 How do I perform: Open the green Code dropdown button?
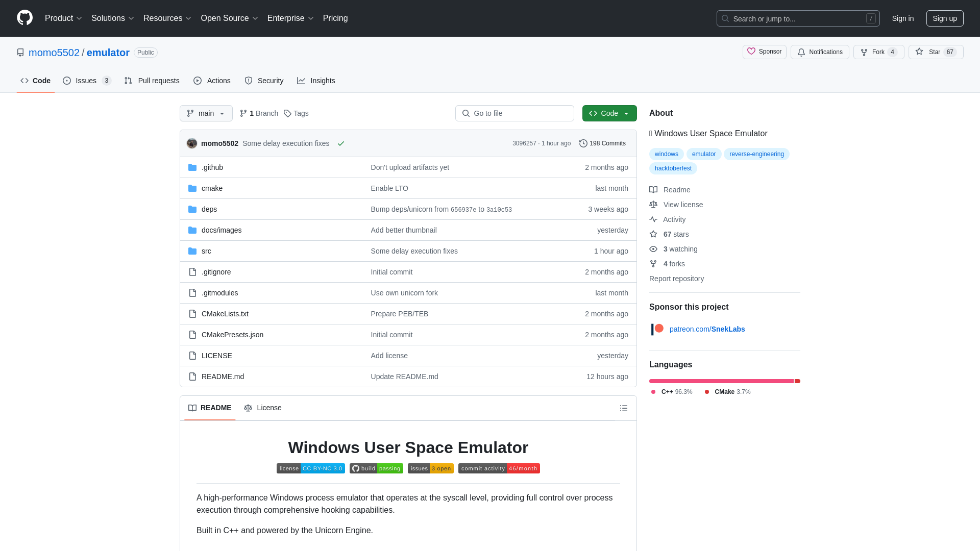click(x=609, y=113)
